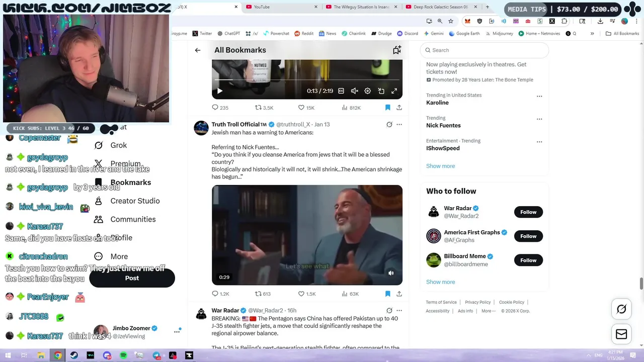Viewport: 644px width, 362px height.
Task: View analytics showing 63K views
Action: pyautogui.click(x=350, y=294)
